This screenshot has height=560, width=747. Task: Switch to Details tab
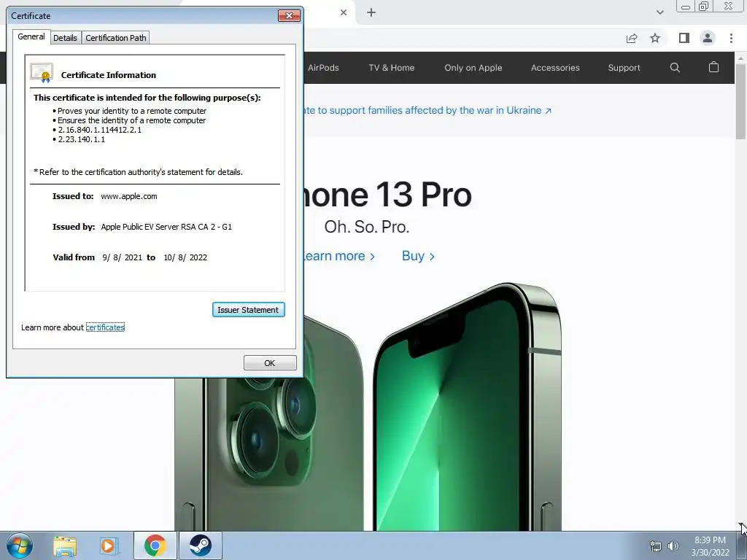(x=65, y=38)
